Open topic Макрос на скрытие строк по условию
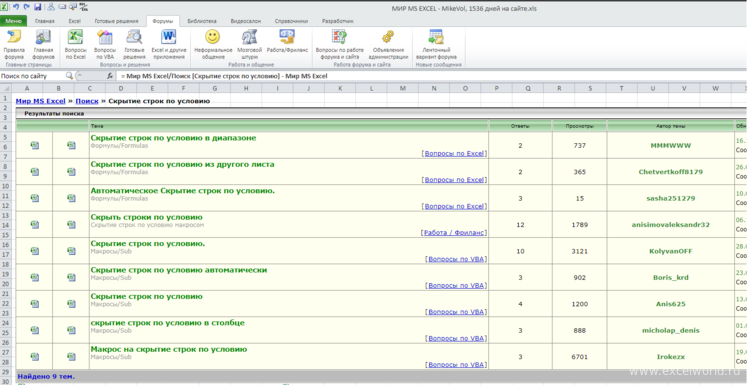This screenshot has width=750, height=385. (169, 349)
